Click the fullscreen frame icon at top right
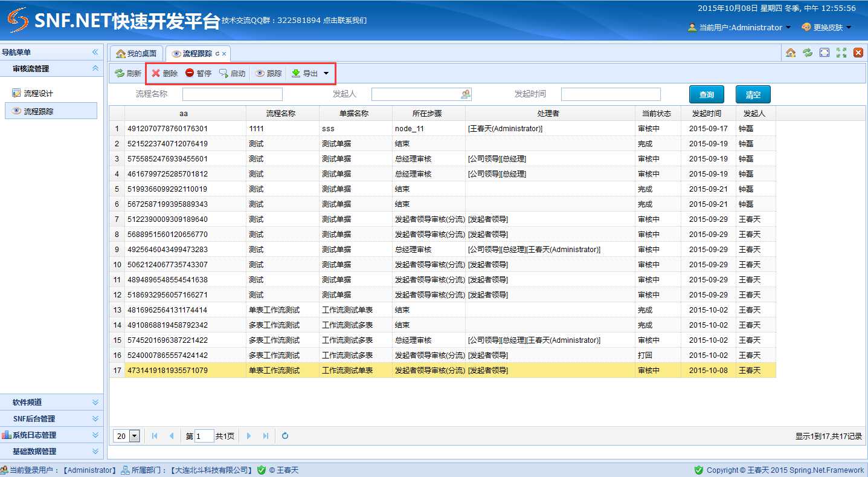The height and width of the screenshot is (477, 868). point(825,53)
